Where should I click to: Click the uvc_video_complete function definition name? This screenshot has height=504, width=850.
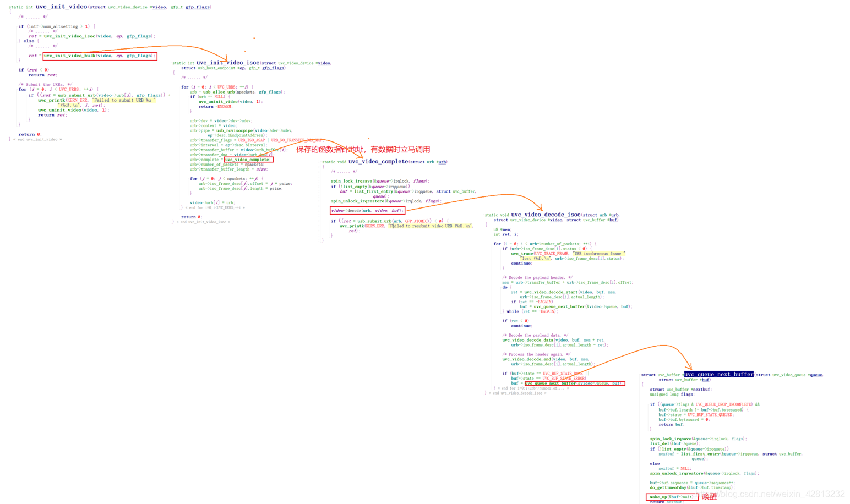click(378, 161)
